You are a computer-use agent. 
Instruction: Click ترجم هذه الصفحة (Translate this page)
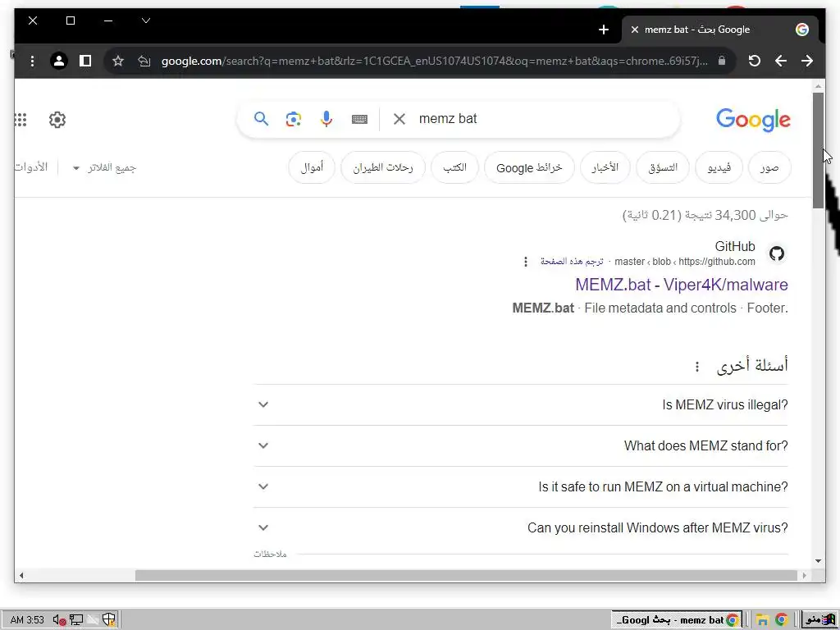point(572,262)
